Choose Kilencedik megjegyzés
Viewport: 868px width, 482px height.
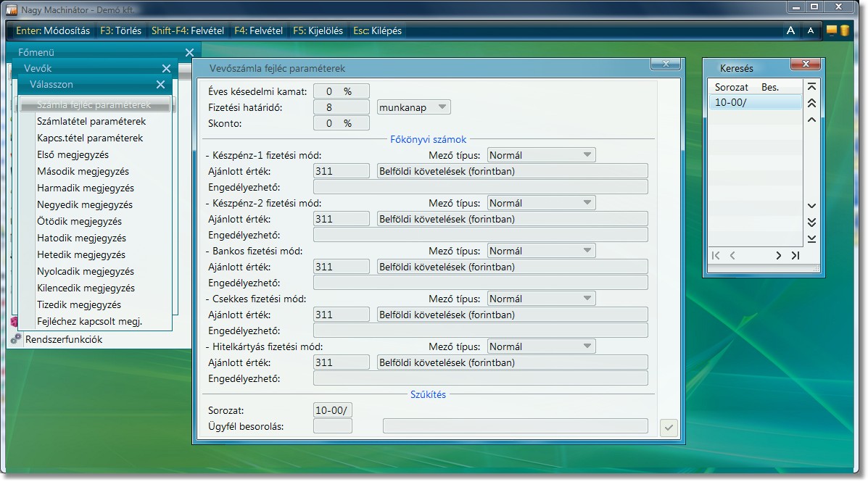tap(86, 288)
